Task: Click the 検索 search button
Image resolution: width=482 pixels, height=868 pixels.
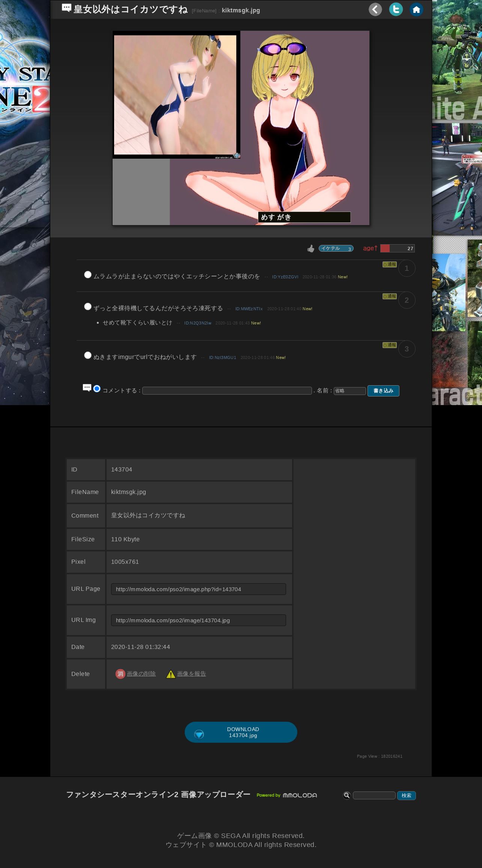Action: pos(407,795)
